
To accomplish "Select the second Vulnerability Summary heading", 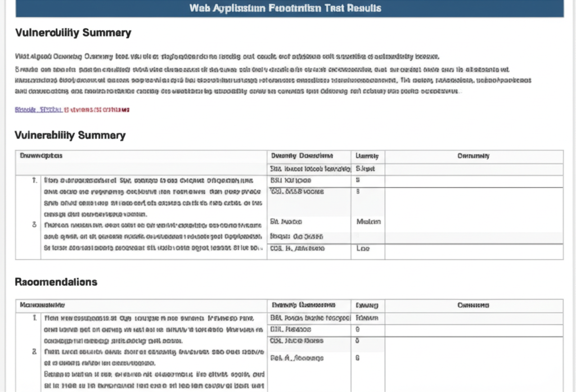I will (70, 135).
